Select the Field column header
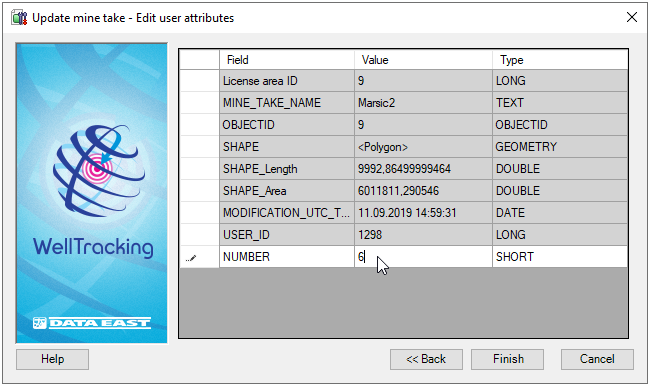This screenshot has height=386, width=650. [287, 60]
